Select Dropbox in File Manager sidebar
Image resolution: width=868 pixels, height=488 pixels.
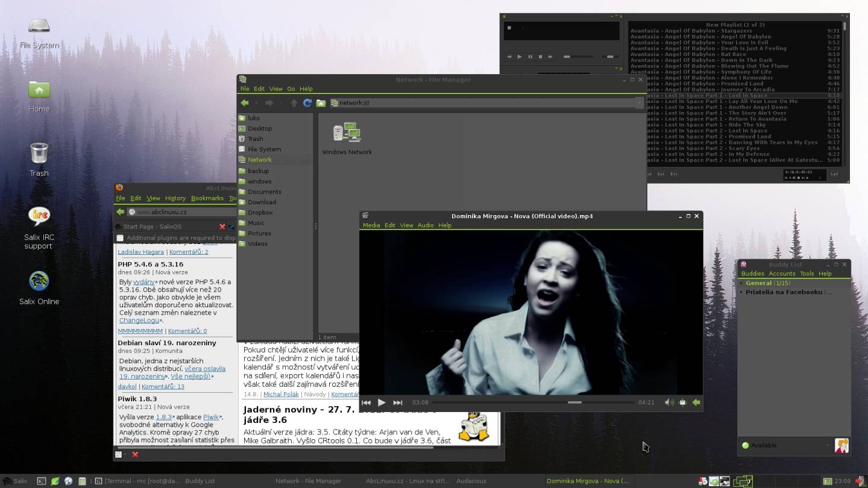tap(260, 213)
